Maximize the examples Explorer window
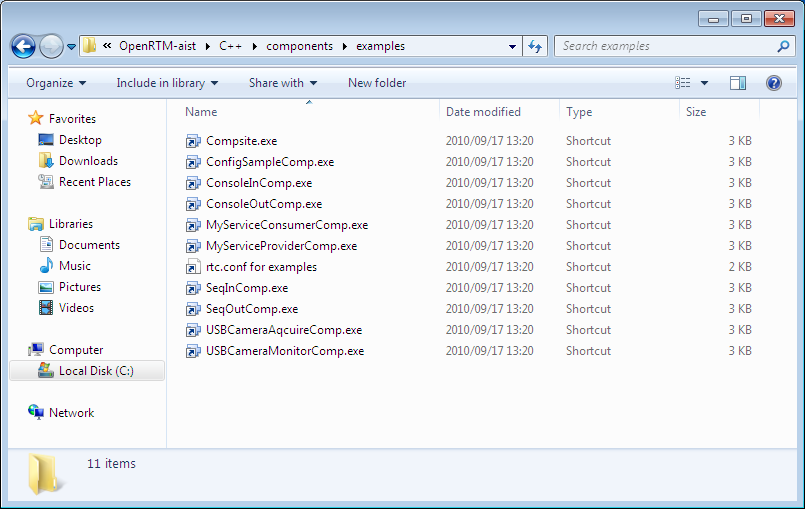Image resolution: width=805 pixels, height=509 pixels. 746,19
